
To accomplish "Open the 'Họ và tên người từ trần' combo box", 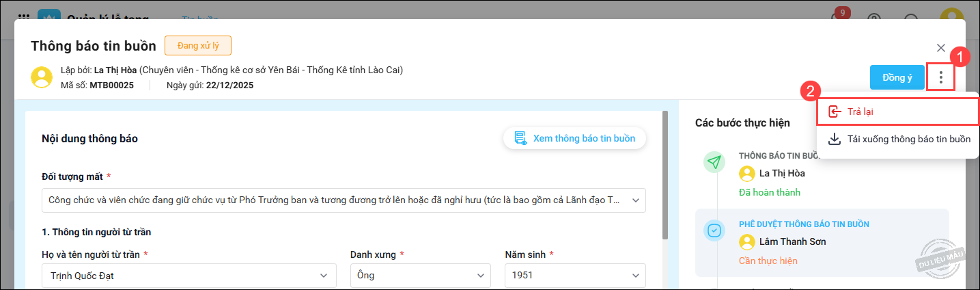I will point(189,276).
